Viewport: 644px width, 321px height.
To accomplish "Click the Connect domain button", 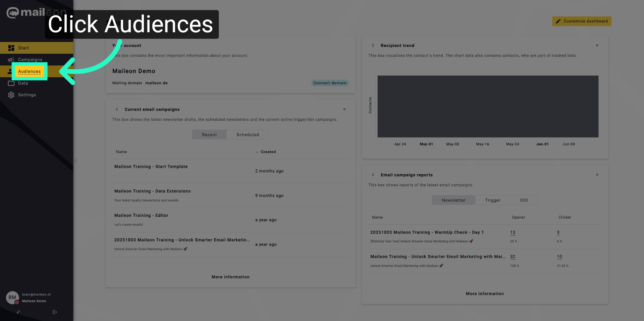I will click(330, 83).
